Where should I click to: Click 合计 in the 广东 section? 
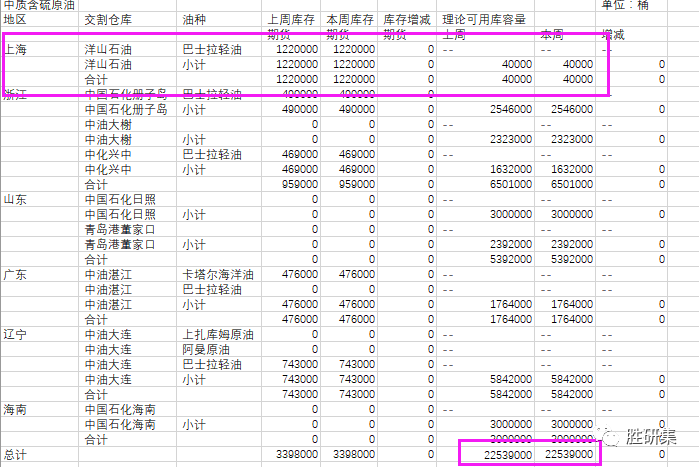pyautogui.click(x=96, y=320)
